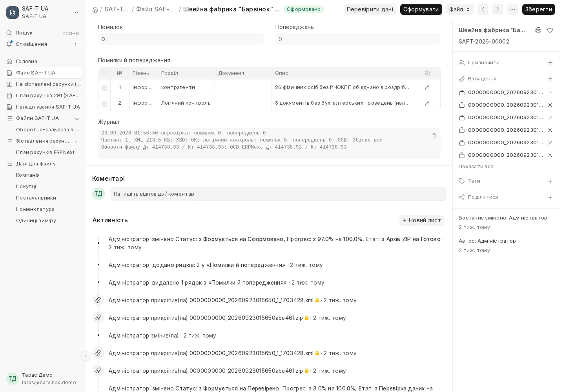Open Постачальники in sidebar
Viewport: 565px width, 392px height.
click(43, 198)
